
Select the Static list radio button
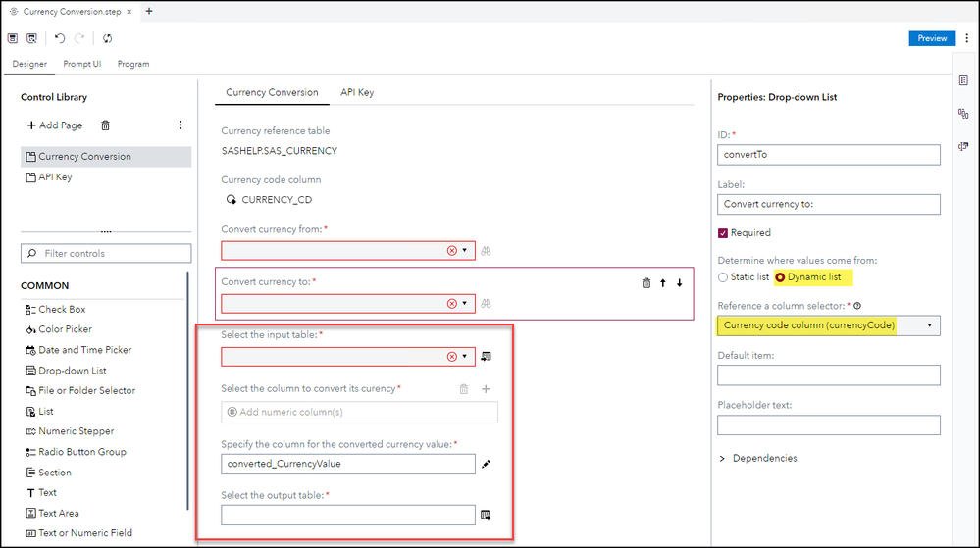click(x=723, y=277)
